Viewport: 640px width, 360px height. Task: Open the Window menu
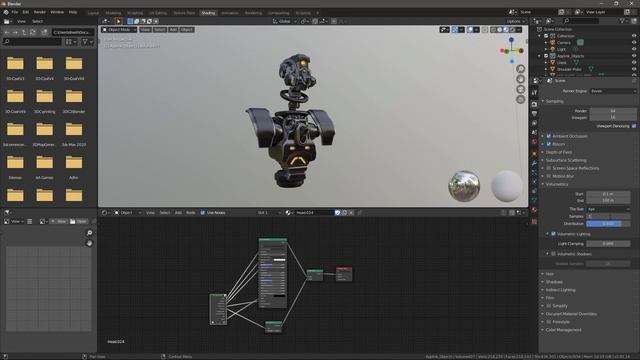tap(57, 12)
